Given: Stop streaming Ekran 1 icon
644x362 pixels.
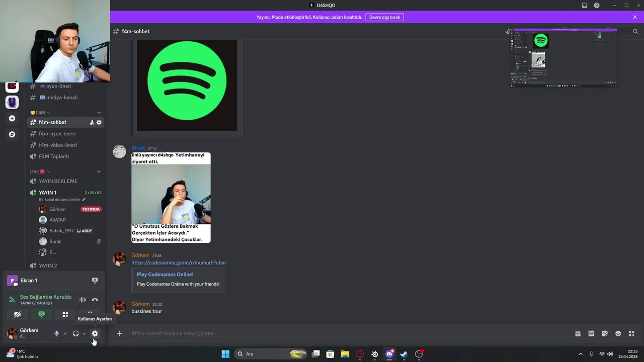Looking at the screenshot, I should click(x=95, y=281).
